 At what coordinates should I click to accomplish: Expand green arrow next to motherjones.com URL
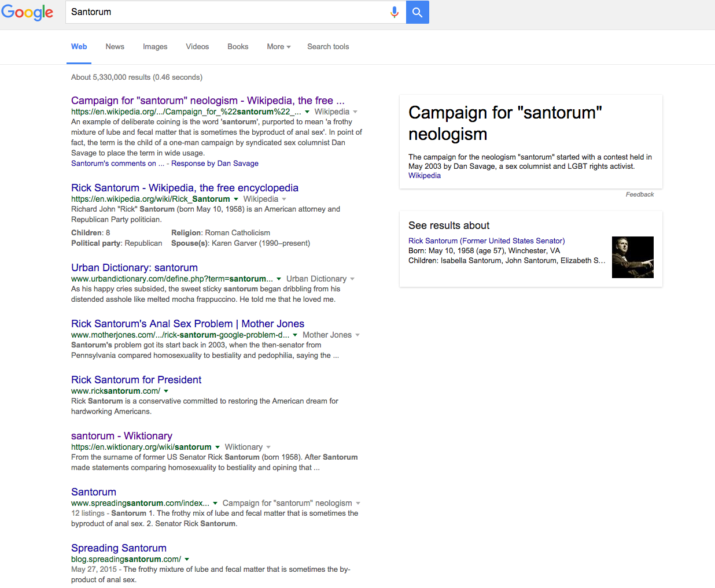click(295, 335)
